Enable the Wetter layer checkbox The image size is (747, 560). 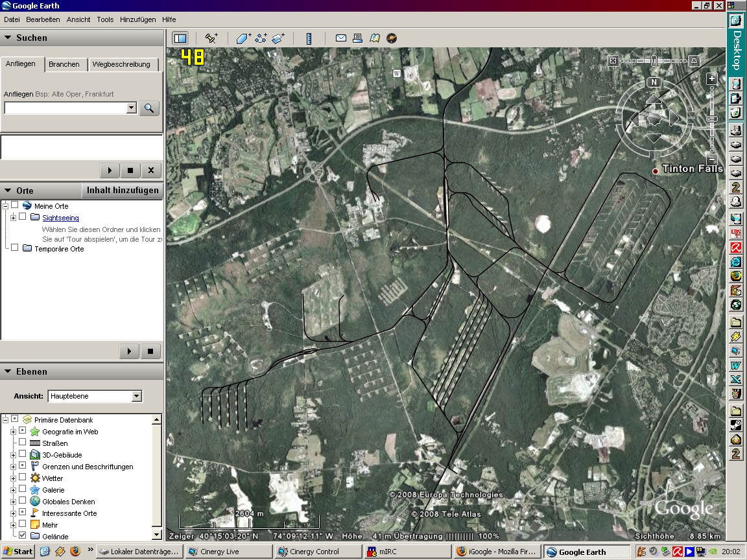(x=23, y=478)
